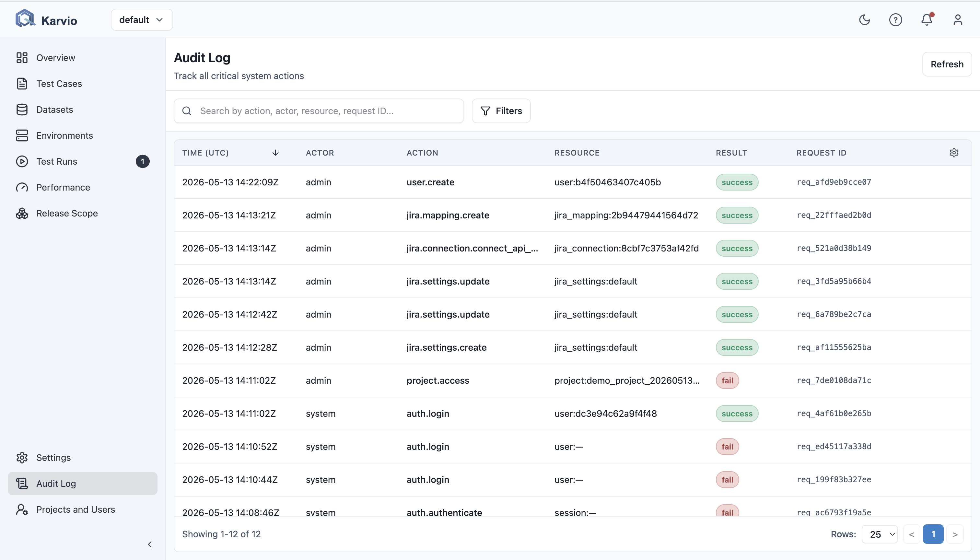Click the Test Cases document icon
This screenshot has width=980, height=560.
[x=22, y=84]
